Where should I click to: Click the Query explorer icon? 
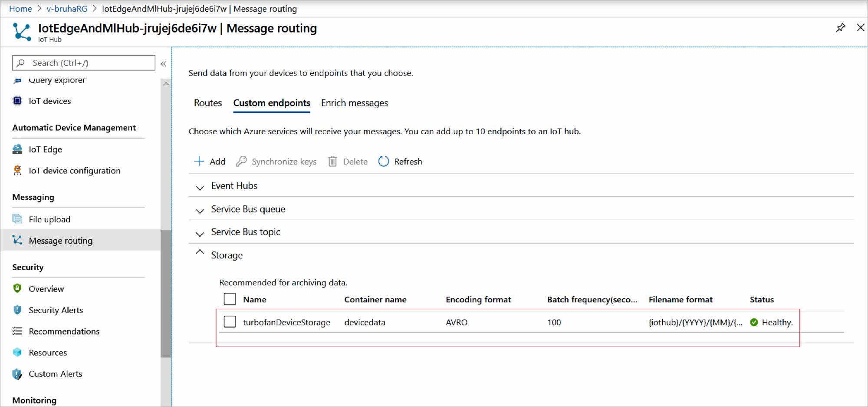click(17, 81)
